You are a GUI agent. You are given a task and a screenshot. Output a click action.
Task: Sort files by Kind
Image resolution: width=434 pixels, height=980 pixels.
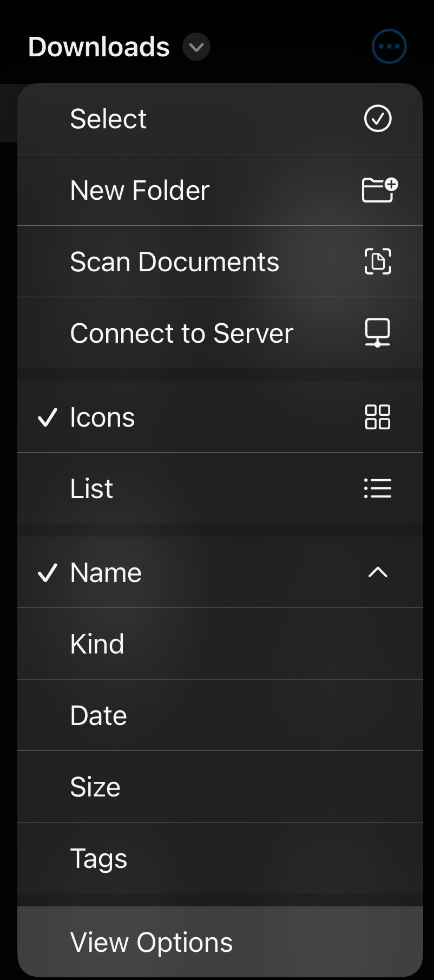coord(97,644)
